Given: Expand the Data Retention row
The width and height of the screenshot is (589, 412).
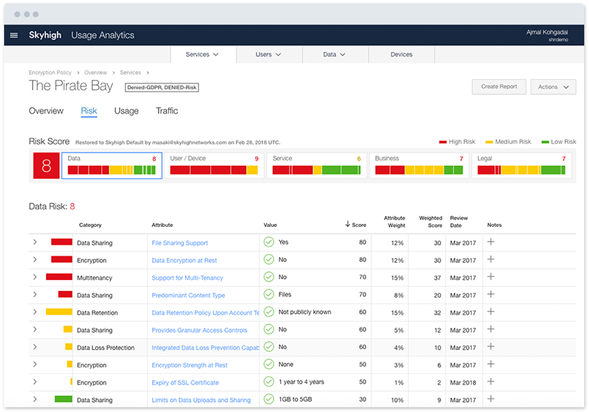Looking at the screenshot, I should (35, 312).
